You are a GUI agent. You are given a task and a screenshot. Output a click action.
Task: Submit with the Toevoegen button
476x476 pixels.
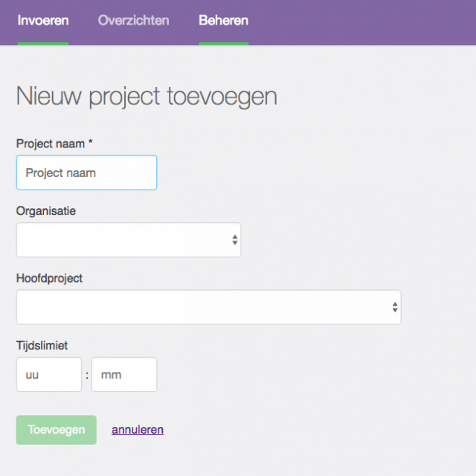[57, 430]
